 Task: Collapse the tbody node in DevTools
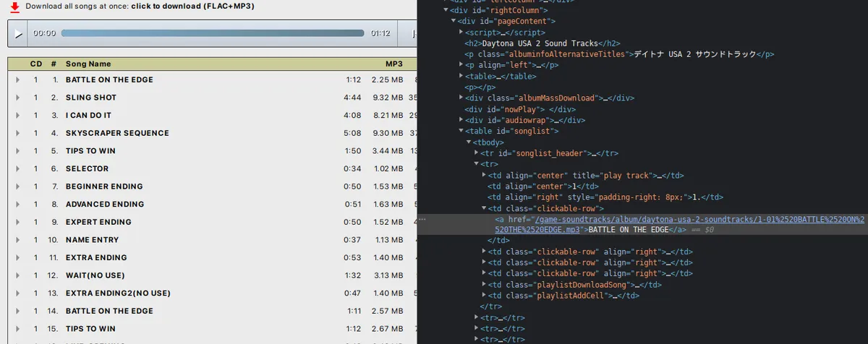pyautogui.click(x=468, y=142)
